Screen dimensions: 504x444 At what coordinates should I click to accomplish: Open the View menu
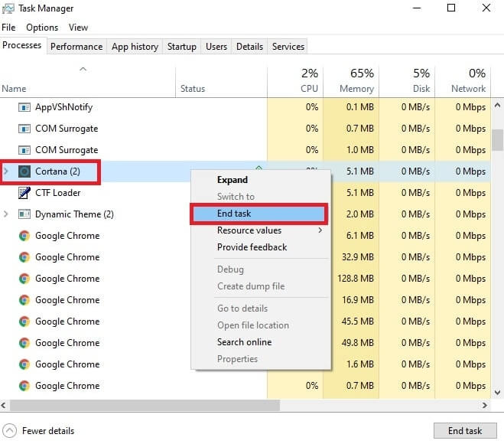(78, 28)
